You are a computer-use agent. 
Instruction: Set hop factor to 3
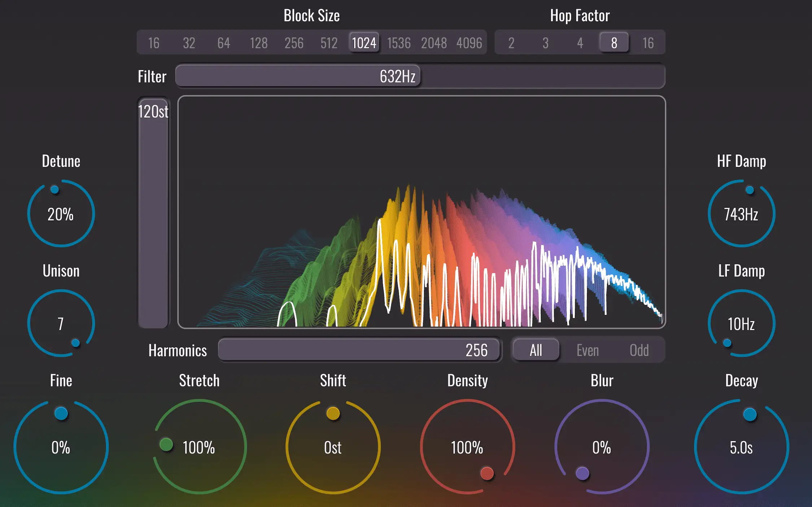pyautogui.click(x=546, y=43)
